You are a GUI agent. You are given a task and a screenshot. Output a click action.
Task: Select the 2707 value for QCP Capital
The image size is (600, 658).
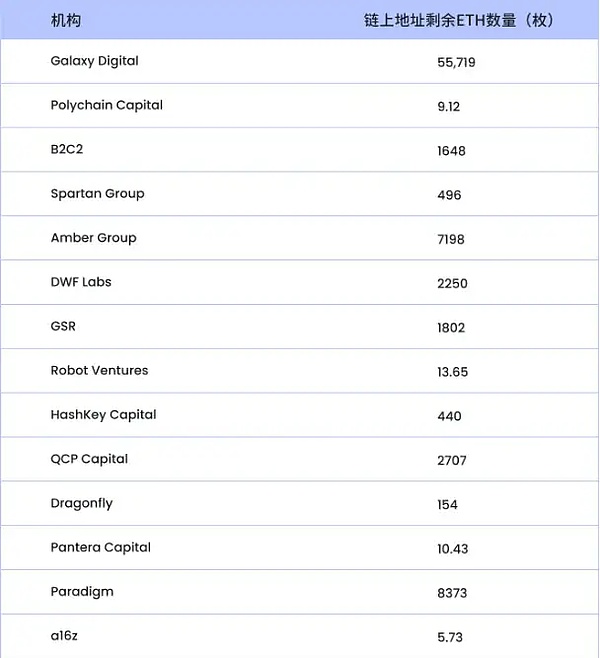click(x=451, y=460)
